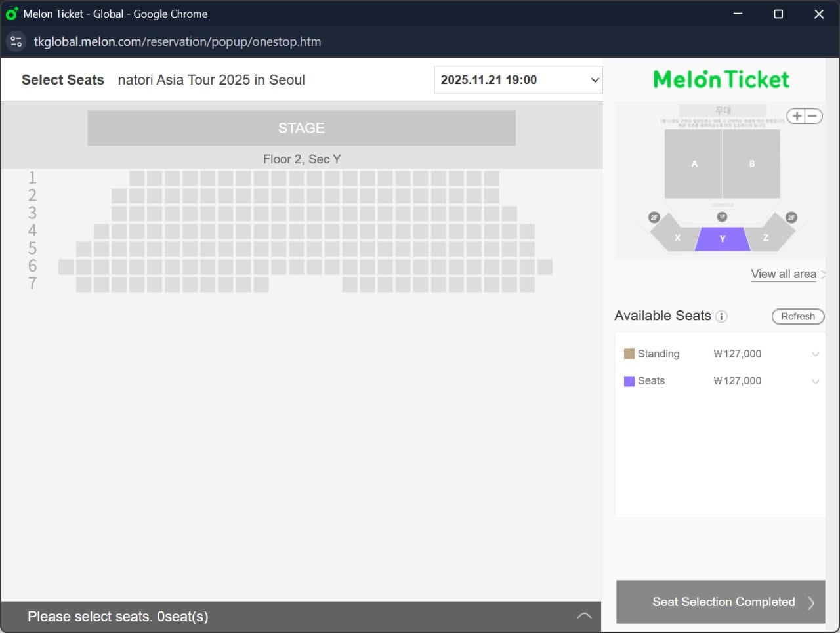
Task: Refresh the available seats list
Action: [797, 316]
